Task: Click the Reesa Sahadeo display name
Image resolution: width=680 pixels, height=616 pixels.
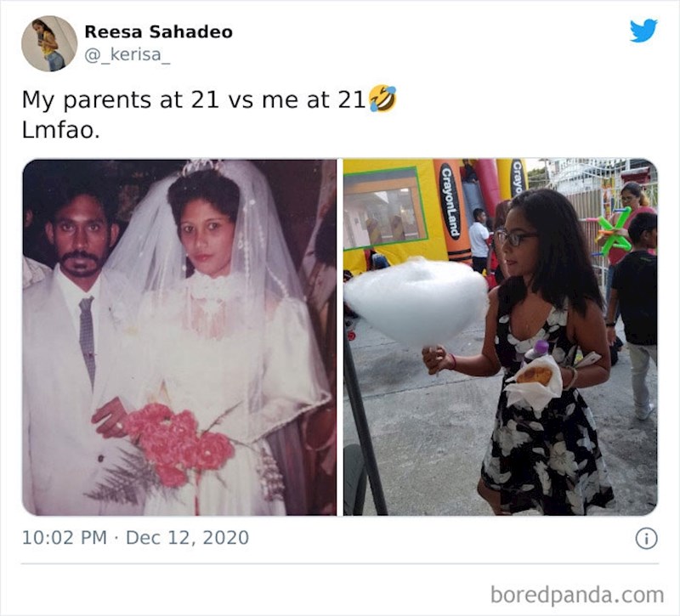Action: pos(158,31)
